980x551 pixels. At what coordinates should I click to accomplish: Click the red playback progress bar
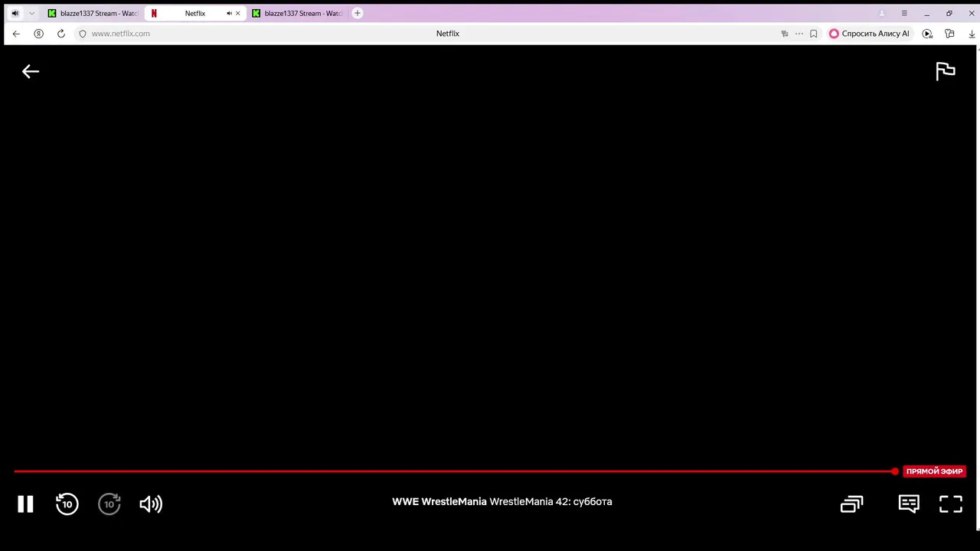(454, 471)
